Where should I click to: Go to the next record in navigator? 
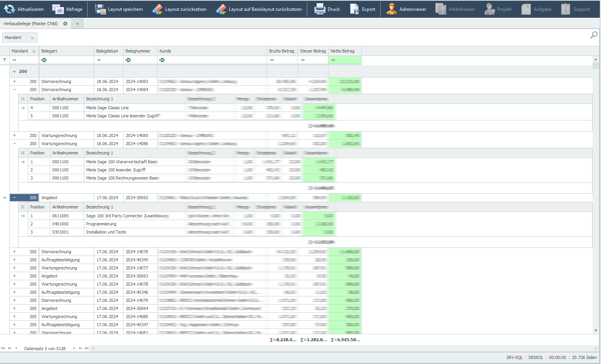point(74,348)
